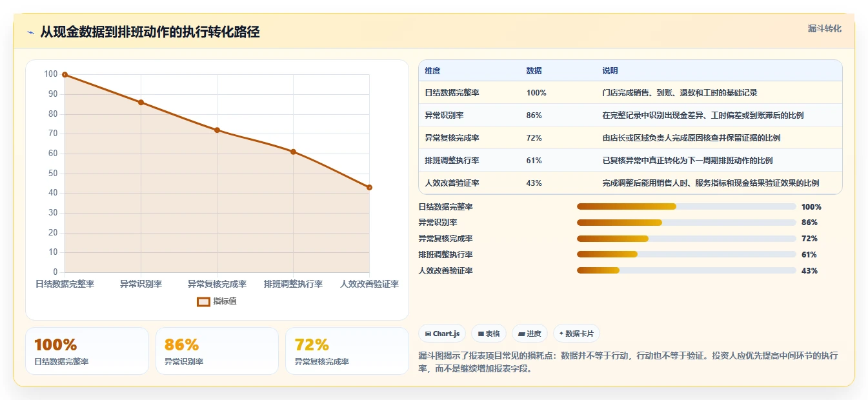Click the chart point for 人效改善验证率
The height and width of the screenshot is (400, 868).
369,187
